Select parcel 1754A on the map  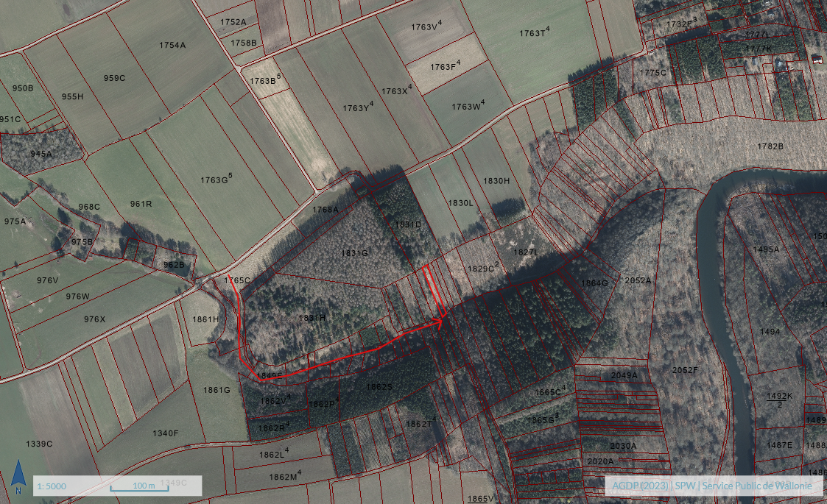[172, 46]
